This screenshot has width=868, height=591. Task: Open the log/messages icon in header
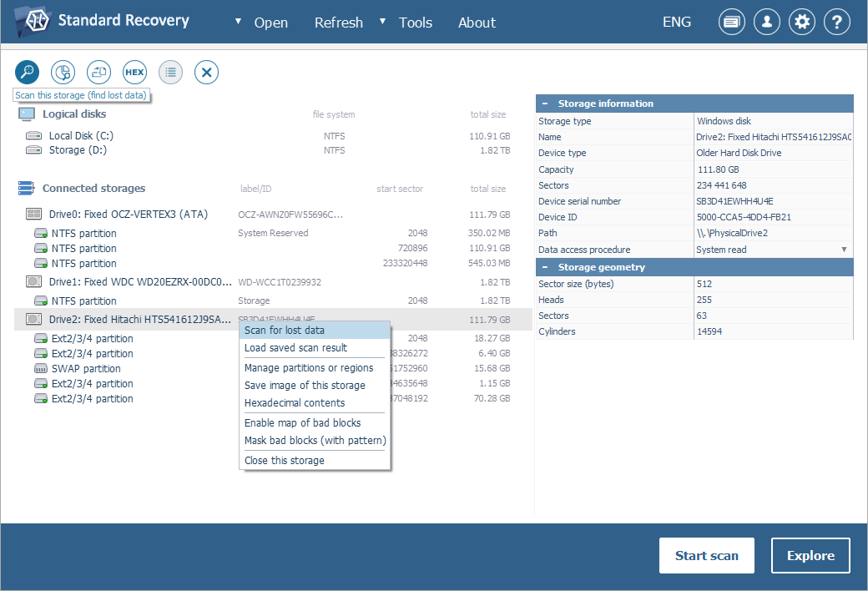tap(732, 23)
